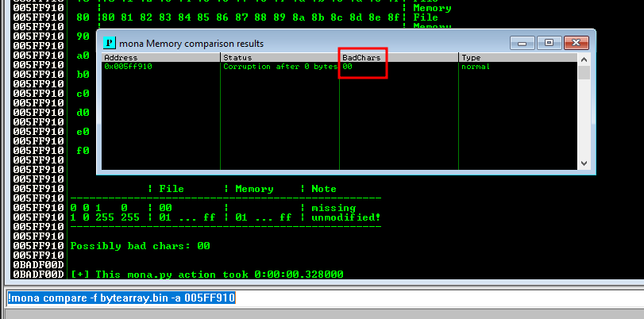
Task: Click the first 0BADF00D address in the log
Action: pos(39,265)
